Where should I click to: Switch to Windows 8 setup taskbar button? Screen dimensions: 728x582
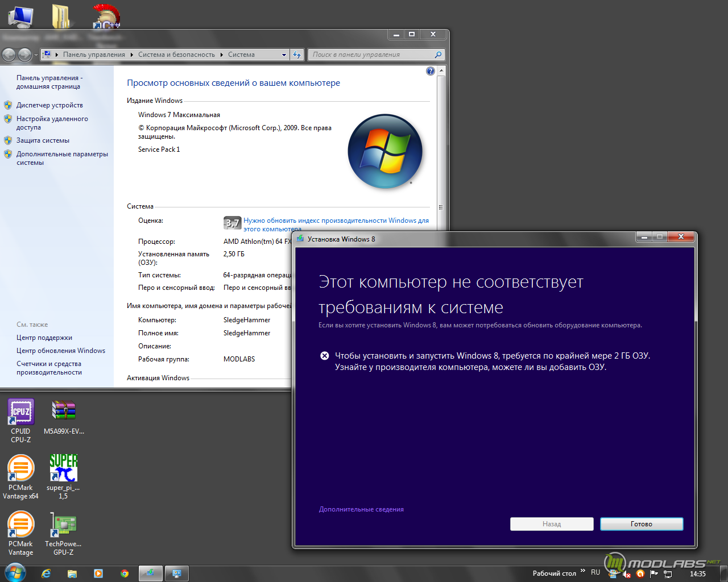pos(151,573)
